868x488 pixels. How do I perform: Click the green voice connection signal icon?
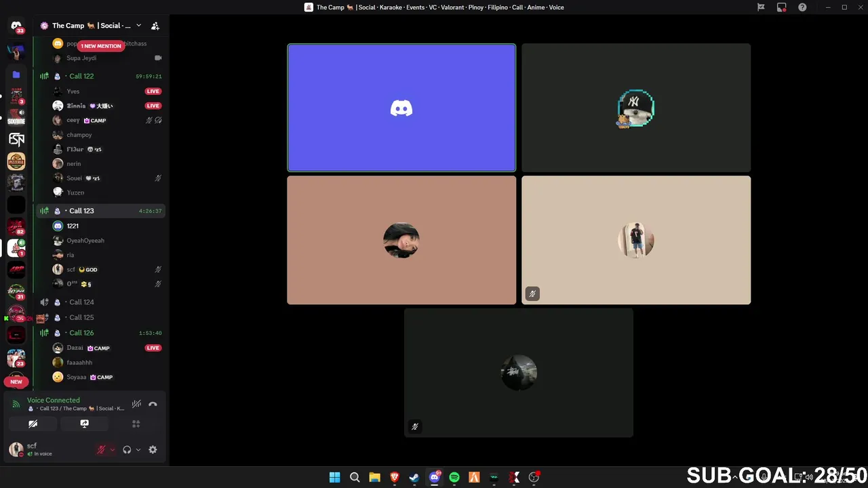coord(16,404)
